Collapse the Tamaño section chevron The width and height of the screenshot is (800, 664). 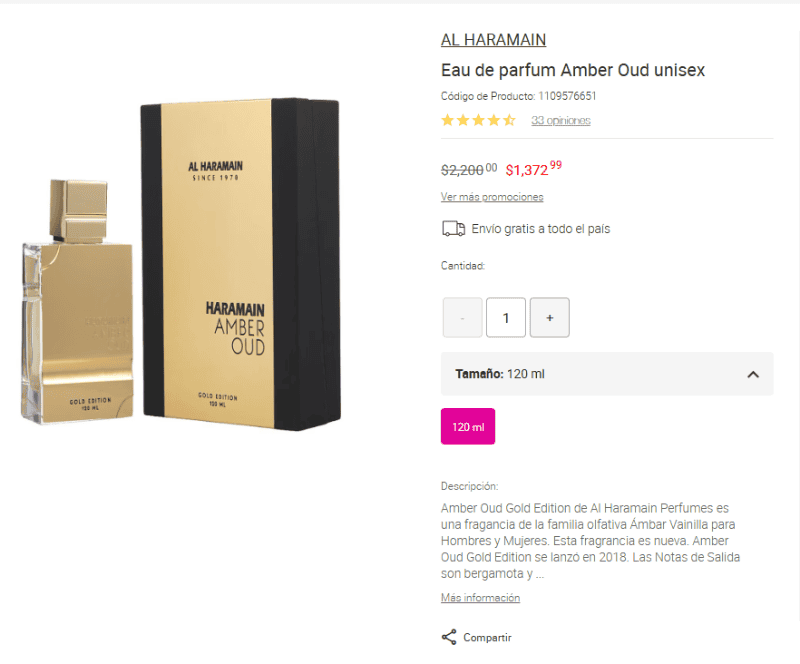click(x=753, y=374)
